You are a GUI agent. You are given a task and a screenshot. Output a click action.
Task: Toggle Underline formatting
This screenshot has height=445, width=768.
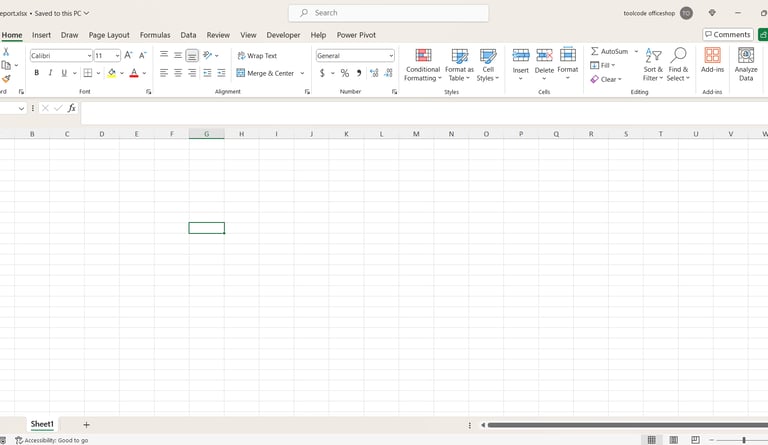(x=64, y=73)
